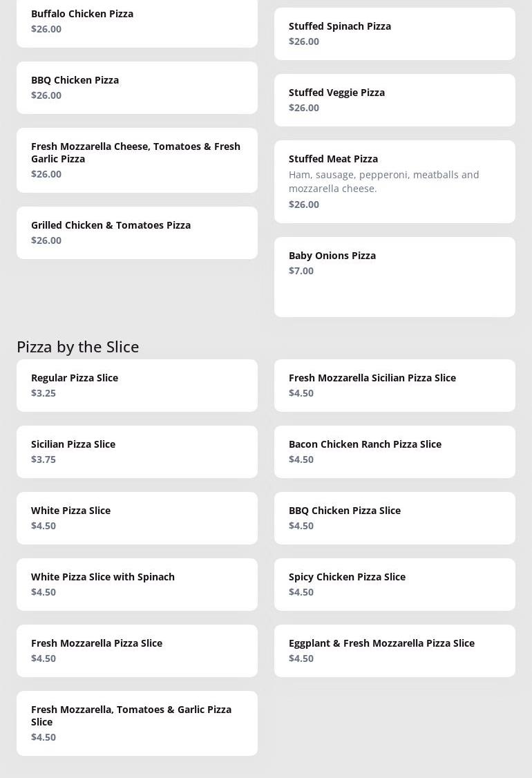Select Fresh Mozzarella, Tomatoes & Garlic Pizza Slice

137,723
